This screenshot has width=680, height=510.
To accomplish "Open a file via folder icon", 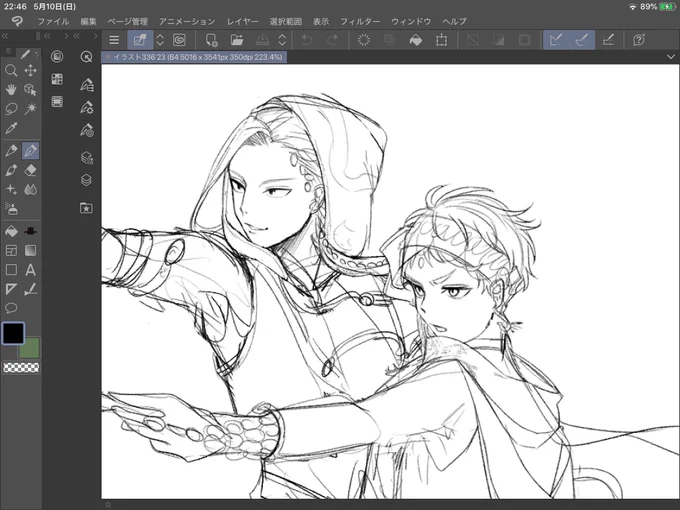I will [237, 40].
